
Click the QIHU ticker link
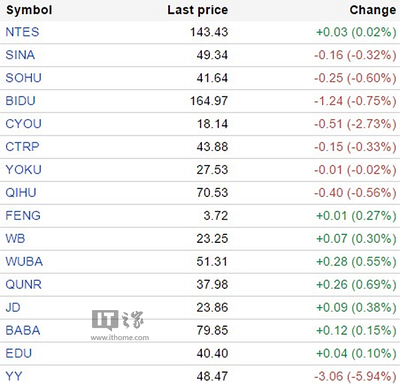pos(21,193)
